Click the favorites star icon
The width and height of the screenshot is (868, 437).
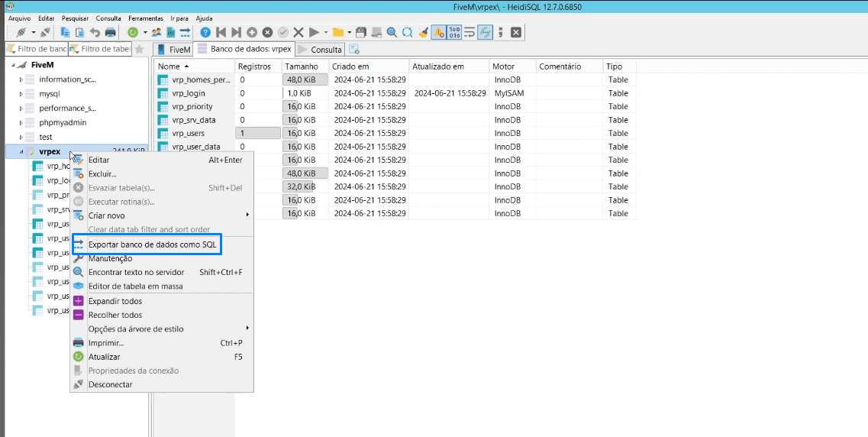coord(140,49)
